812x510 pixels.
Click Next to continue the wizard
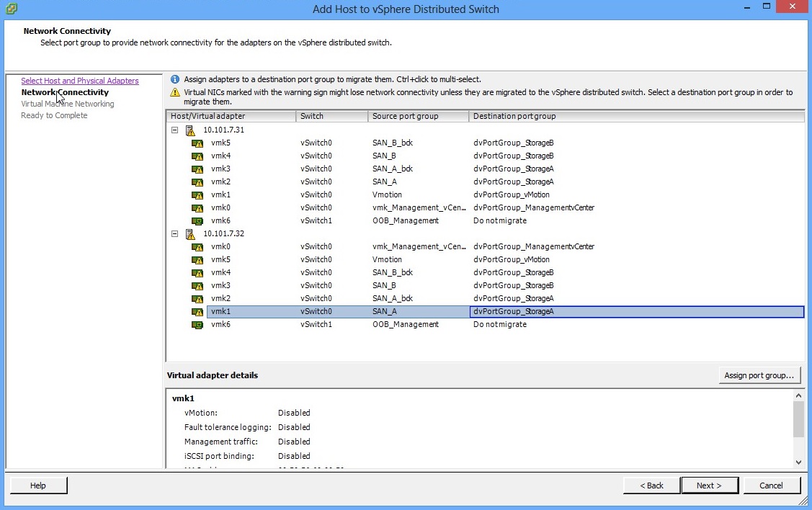709,486
